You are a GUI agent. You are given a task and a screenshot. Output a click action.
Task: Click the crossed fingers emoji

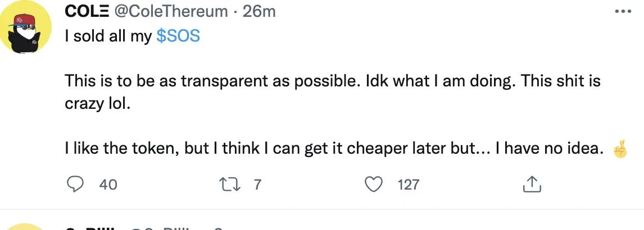pyautogui.click(x=619, y=149)
